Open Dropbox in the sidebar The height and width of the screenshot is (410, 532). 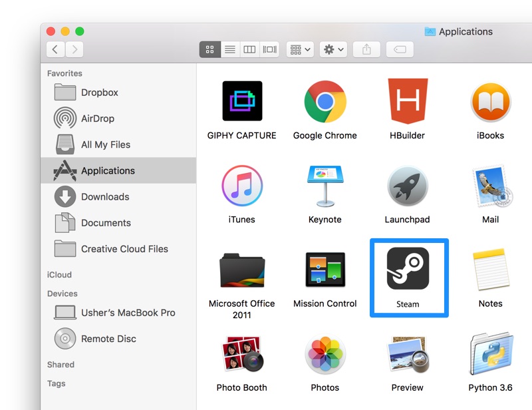click(118, 93)
